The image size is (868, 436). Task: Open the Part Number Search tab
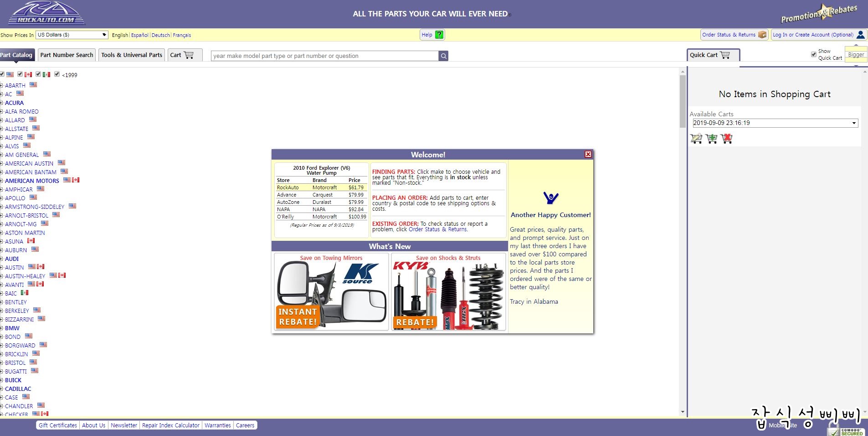(x=67, y=55)
